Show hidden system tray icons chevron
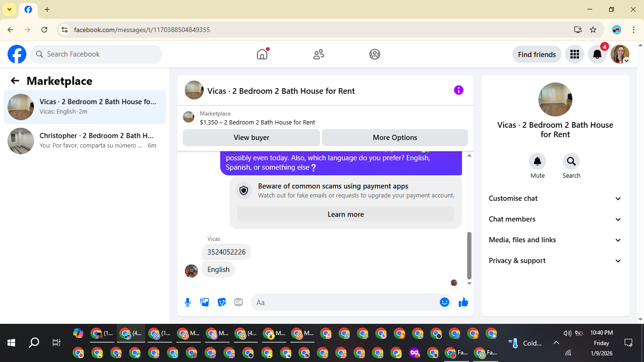Image resolution: width=644 pixels, height=362 pixels. click(x=556, y=343)
